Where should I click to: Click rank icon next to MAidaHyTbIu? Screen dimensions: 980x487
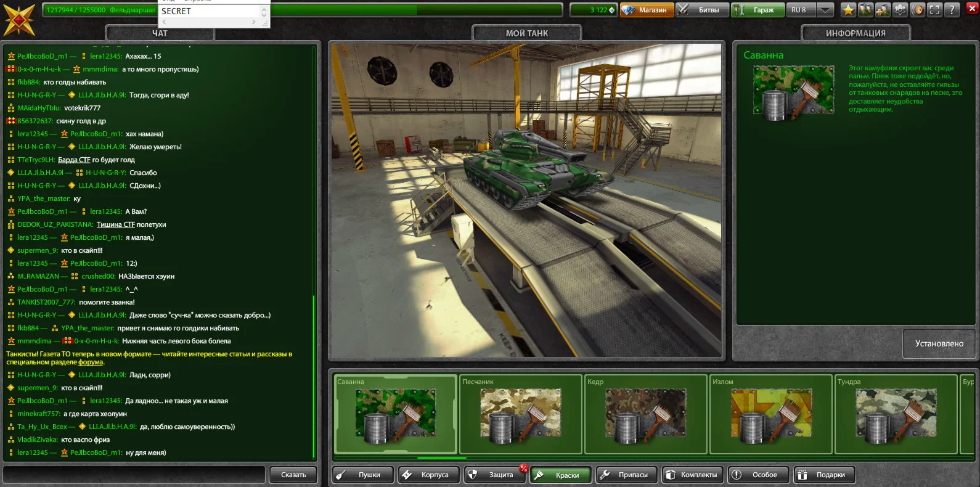coord(10,108)
